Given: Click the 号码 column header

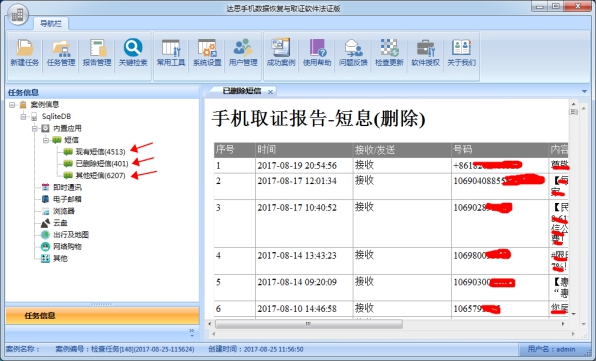Looking at the screenshot, I should coord(500,149).
